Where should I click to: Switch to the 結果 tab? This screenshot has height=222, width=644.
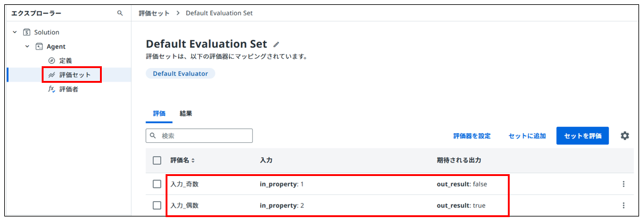[x=186, y=113]
